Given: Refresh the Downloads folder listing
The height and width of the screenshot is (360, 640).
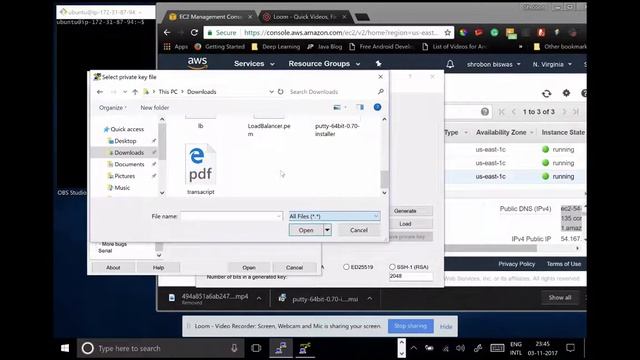Looking at the screenshot, I should point(280,92).
